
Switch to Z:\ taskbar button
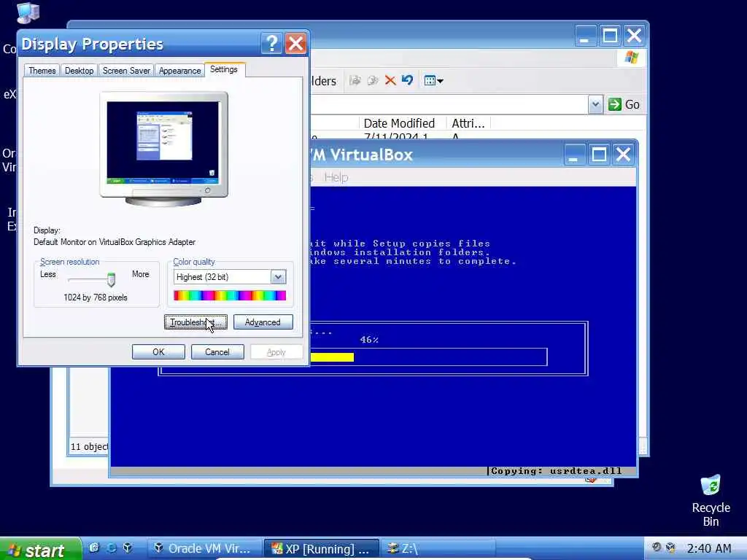click(x=438, y=549)
